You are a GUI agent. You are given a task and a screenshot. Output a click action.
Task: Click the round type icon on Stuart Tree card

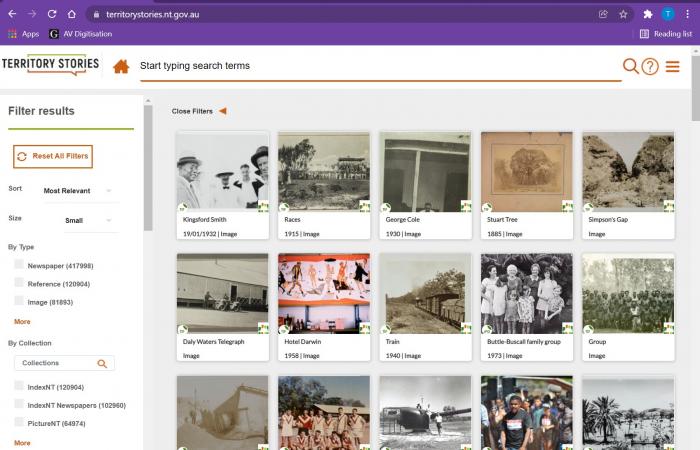[x=487, y=207]
